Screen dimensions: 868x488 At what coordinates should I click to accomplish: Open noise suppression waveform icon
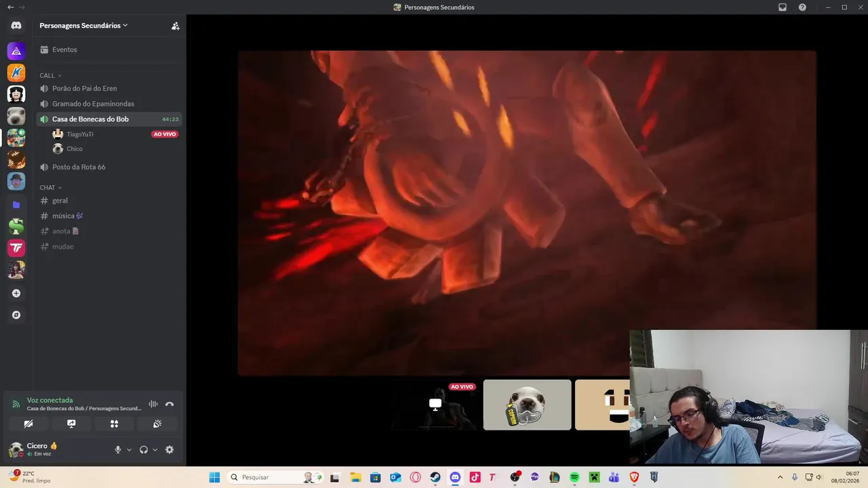[153, 404]
